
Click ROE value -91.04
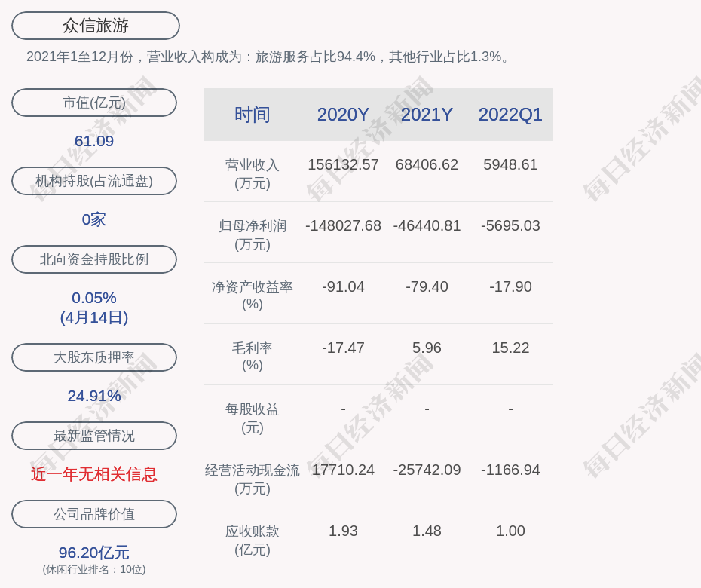[343, 286]
